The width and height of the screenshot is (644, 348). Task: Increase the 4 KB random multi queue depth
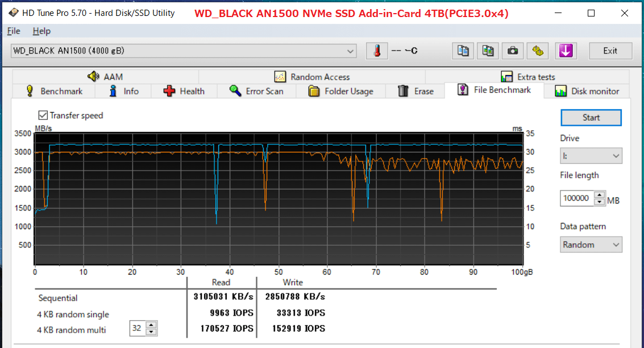click(x=151, y=325)
